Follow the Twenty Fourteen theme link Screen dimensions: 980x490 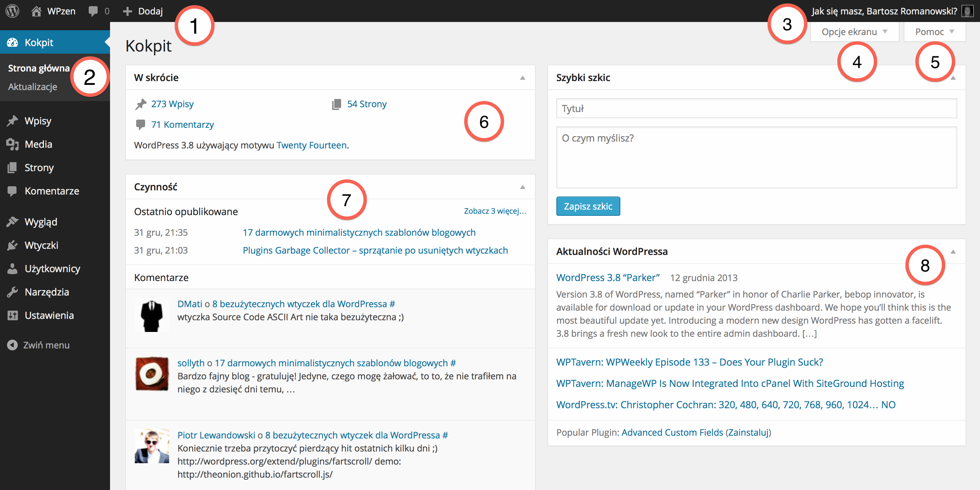click(311, 145)
